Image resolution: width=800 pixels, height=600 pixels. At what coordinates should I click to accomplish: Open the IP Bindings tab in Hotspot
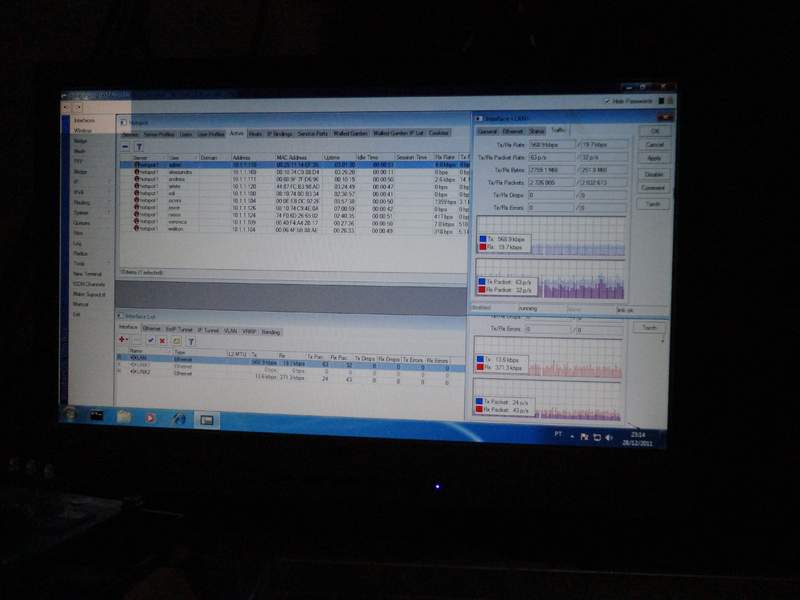pyautogui.click(x=280, y=134)
